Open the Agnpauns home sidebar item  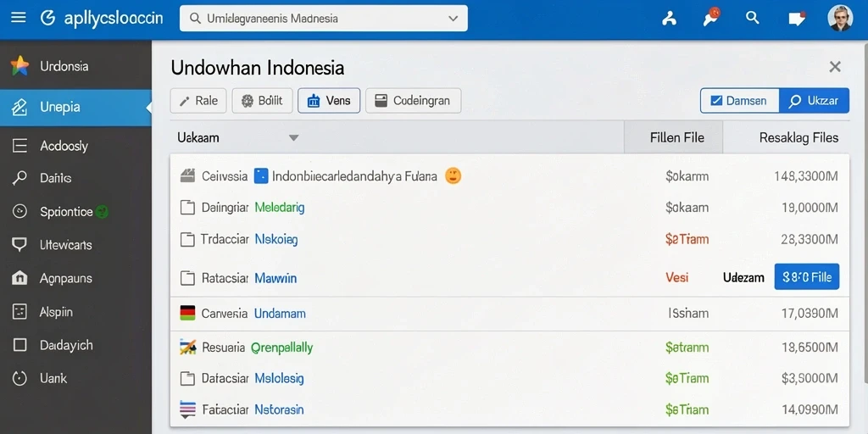coord(75,278)
